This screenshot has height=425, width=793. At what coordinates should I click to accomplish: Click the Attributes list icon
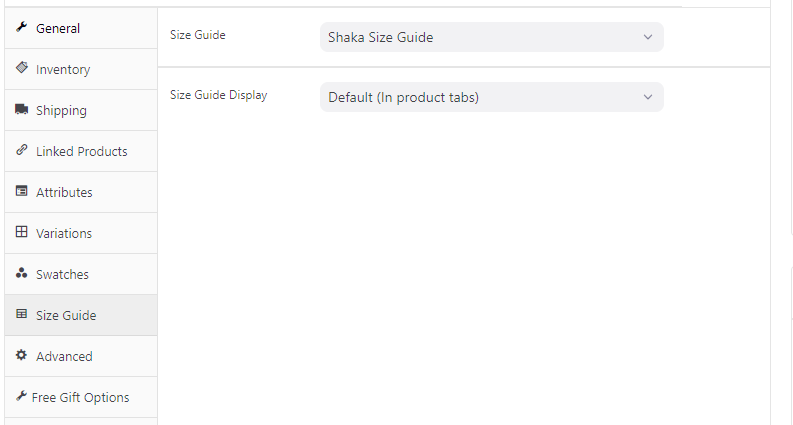pos(21,191)
